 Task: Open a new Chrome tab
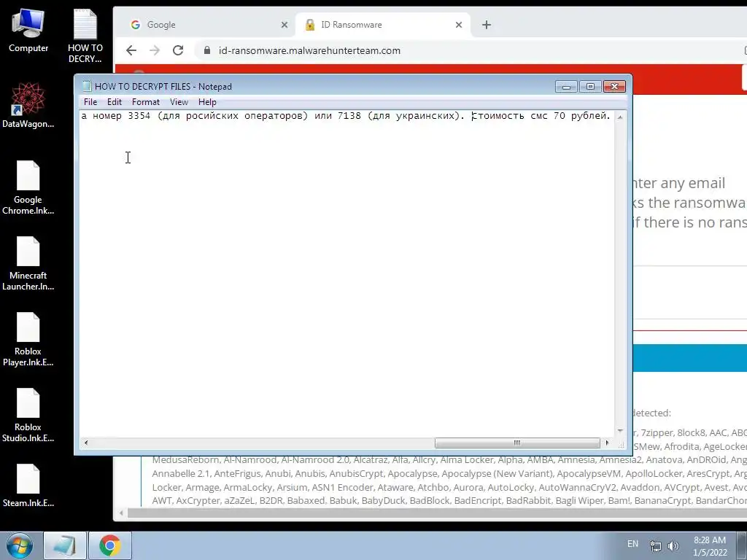tap(487, 25)
